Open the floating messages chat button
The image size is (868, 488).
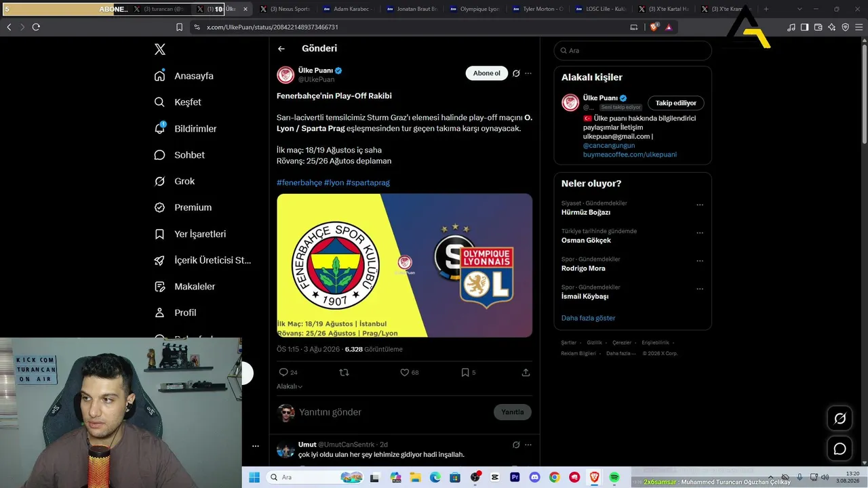click(840, 449)
